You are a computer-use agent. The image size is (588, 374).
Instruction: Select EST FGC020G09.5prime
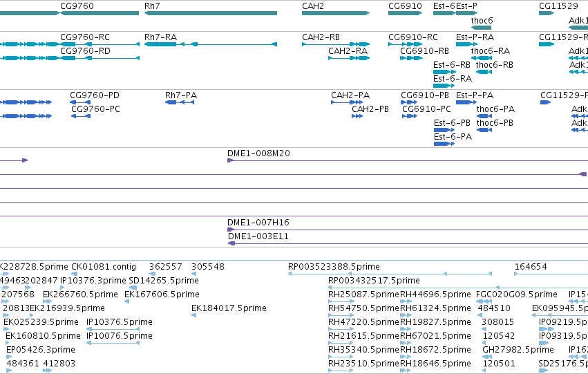[x=516, y=294]
